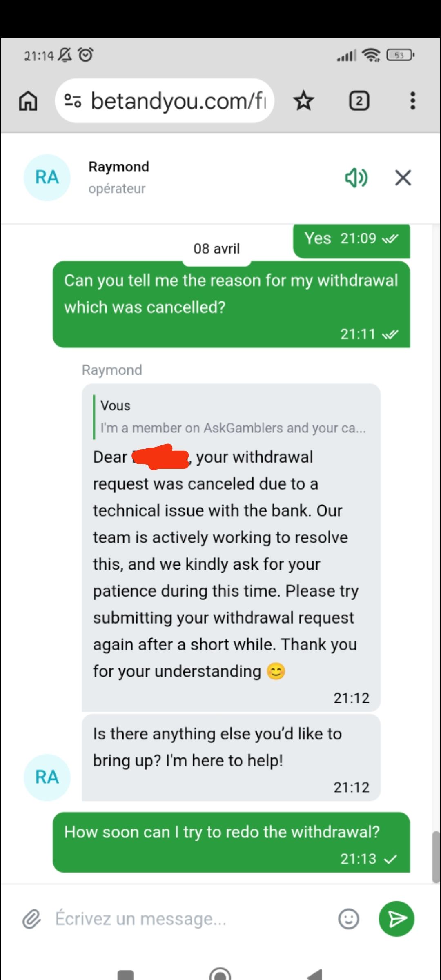The width and height of the screenshot is (441, 980).
Task: Send the message with the green arrow button
Action: pos(396,919)
